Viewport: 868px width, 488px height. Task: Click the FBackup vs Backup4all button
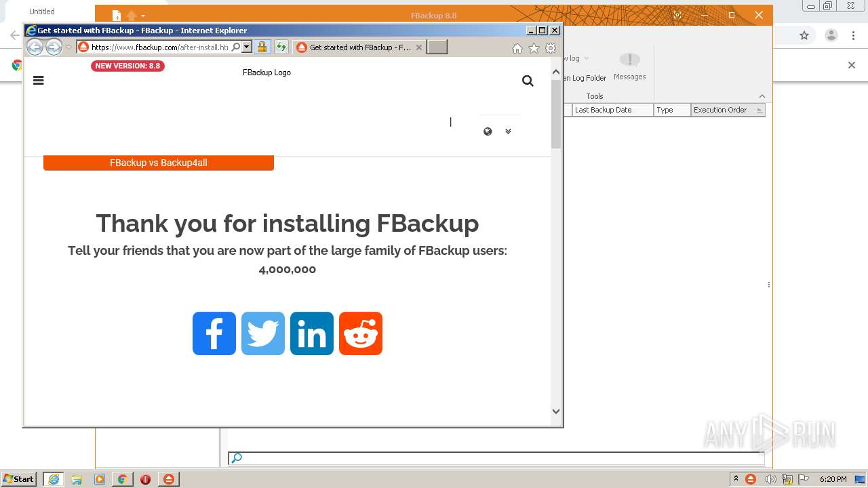tap(159, 163)
